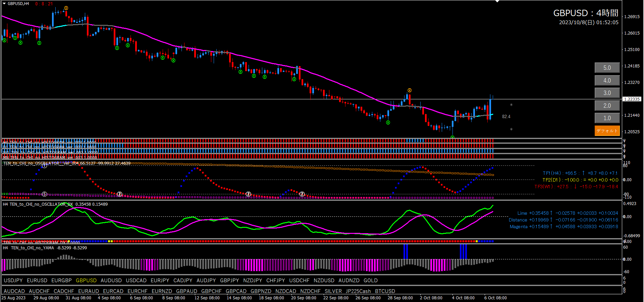The width and height of the screenshot is (644, 302).
Task: Click the orange circle signal above the 1.26915 high
Action: 66,8
